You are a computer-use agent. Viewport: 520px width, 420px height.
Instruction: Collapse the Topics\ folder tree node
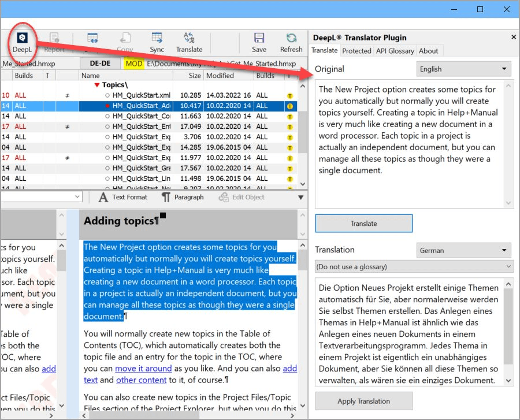click(97, 85)
